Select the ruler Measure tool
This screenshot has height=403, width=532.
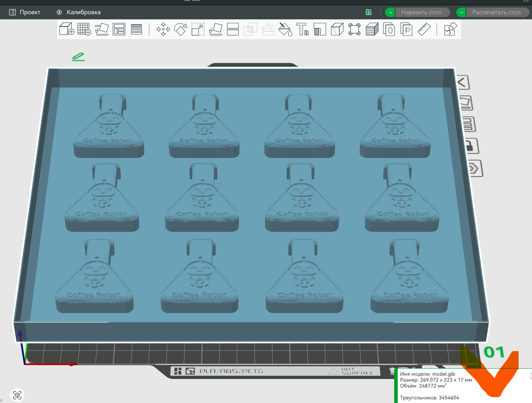tap(424, 30)
